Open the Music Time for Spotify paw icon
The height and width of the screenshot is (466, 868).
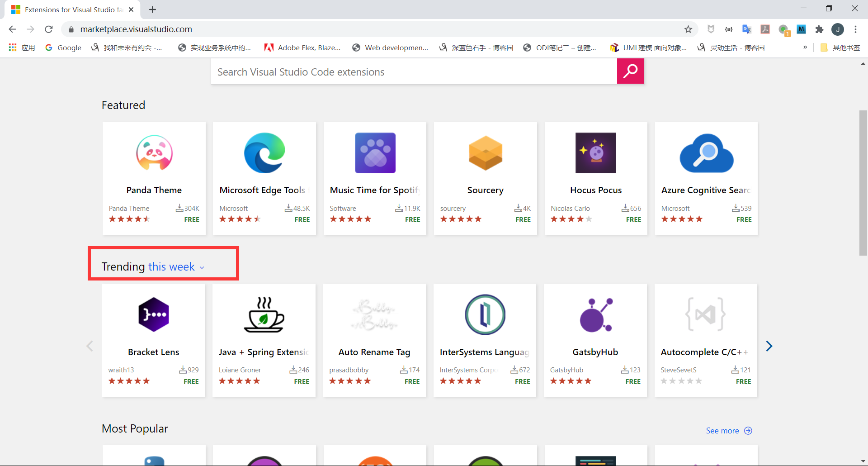coord(375,152)
